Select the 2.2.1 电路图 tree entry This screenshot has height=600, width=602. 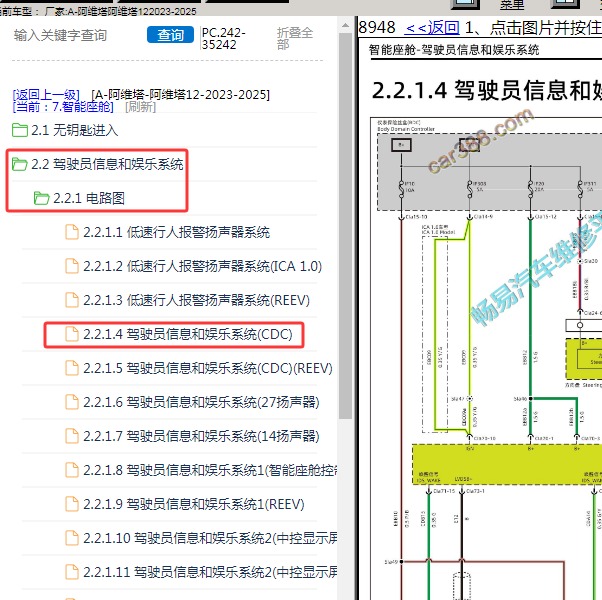(x=89, y=198)
